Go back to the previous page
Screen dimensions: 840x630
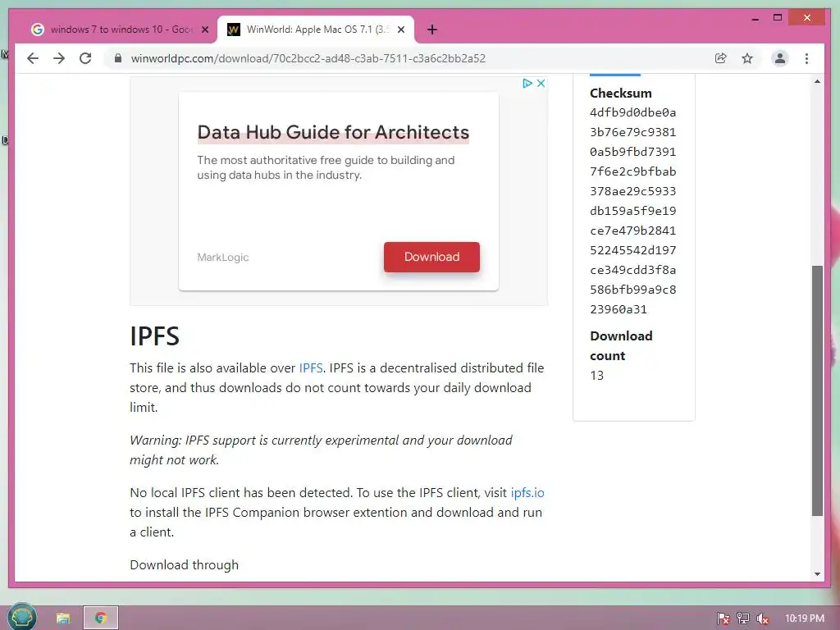[x=33, y=58]
